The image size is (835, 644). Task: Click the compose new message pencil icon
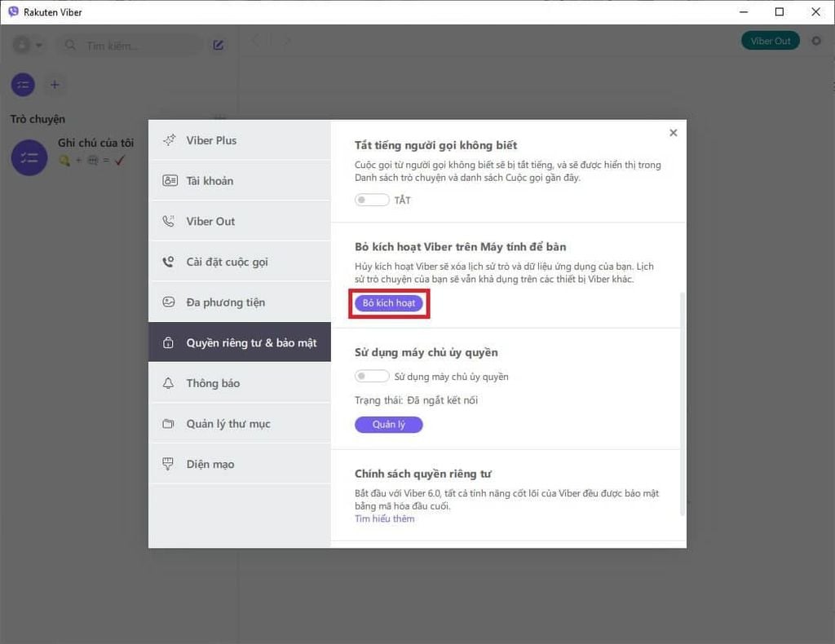pos(218,45)
